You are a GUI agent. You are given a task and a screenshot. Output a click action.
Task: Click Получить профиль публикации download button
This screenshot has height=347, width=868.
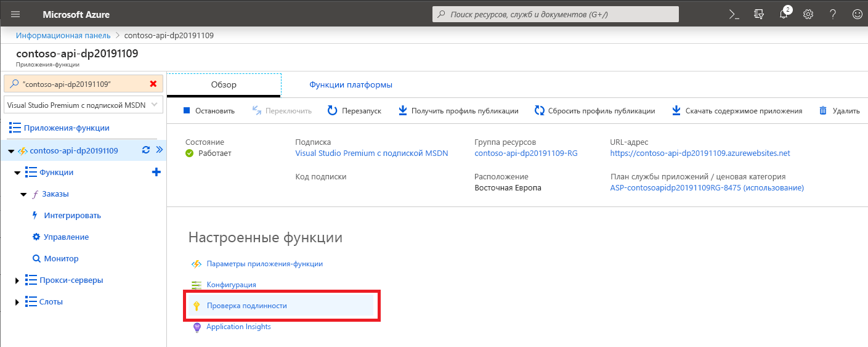[458, 111]
